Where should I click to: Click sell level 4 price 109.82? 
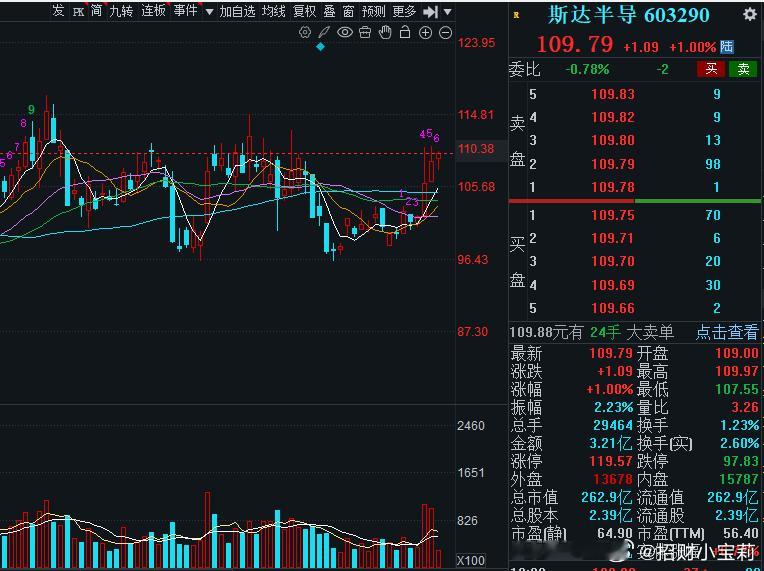click(613, 117)
